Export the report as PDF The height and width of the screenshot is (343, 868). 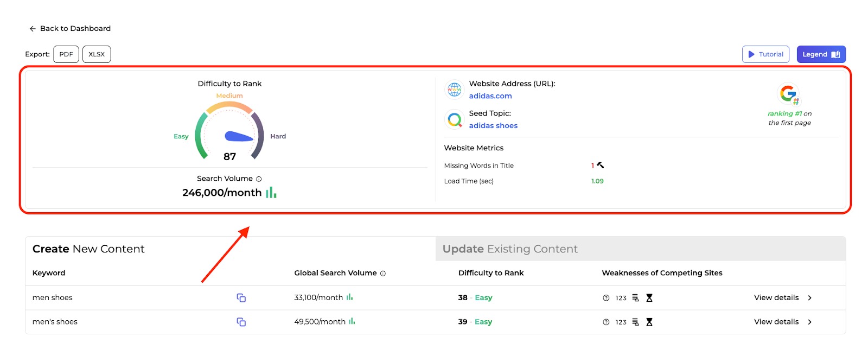[66, 54]
